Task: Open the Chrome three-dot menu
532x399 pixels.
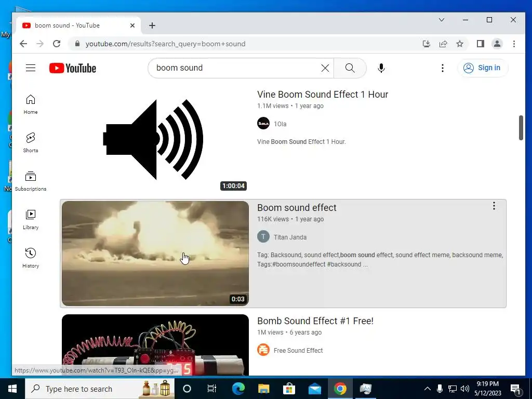Action: tap(514, 44)
